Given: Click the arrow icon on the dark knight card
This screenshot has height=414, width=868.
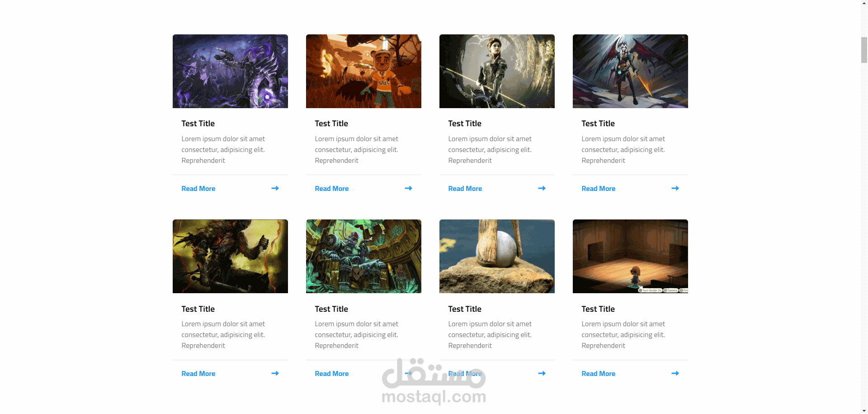Looking at the screenshot, I should pos(275,373).
